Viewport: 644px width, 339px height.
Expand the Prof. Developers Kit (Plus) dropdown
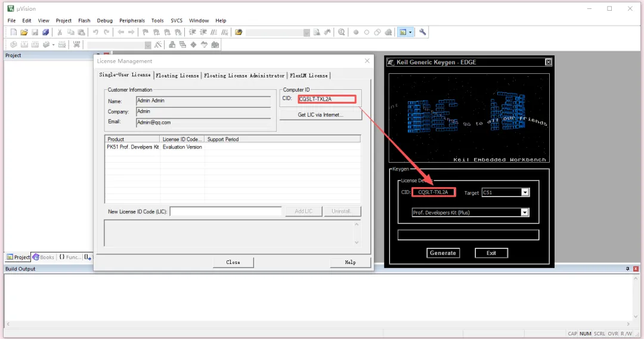coord(525,212)
